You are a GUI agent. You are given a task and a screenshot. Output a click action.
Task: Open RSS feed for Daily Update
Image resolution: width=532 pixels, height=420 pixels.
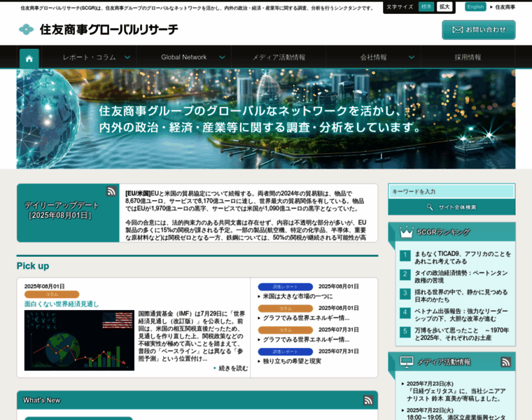pyautogui.click(x=111, y=191)
